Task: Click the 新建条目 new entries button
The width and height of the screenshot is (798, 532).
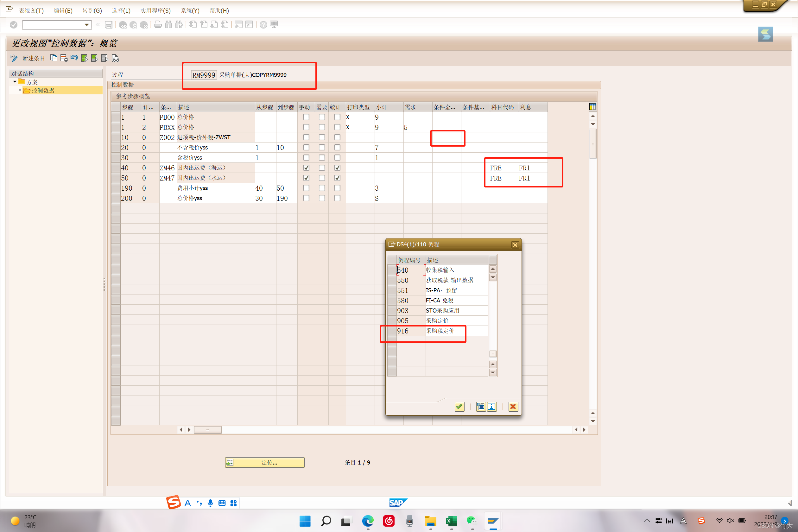Action: pyautogui.click(x=34, y=58)
